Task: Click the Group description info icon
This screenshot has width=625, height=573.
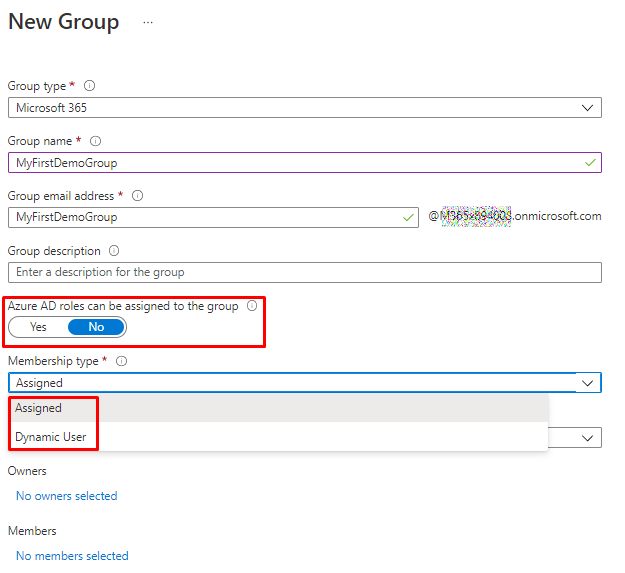Action: (114, 251)
